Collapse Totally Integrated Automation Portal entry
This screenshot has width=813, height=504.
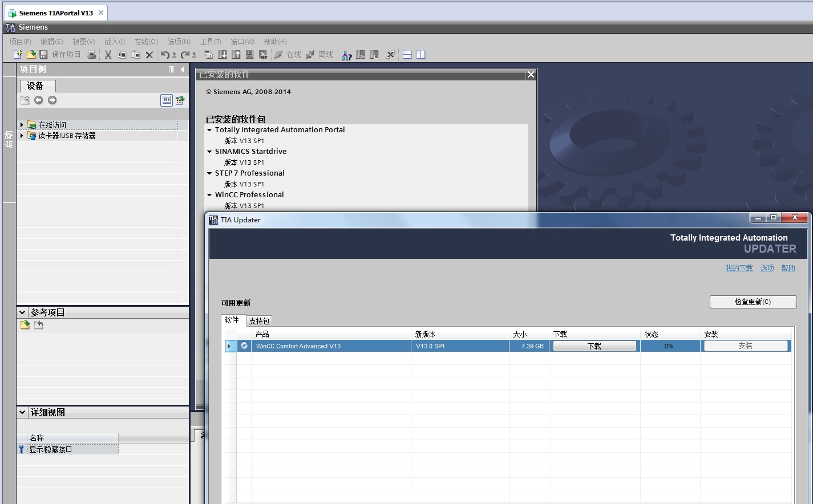[x=209, y=130]
